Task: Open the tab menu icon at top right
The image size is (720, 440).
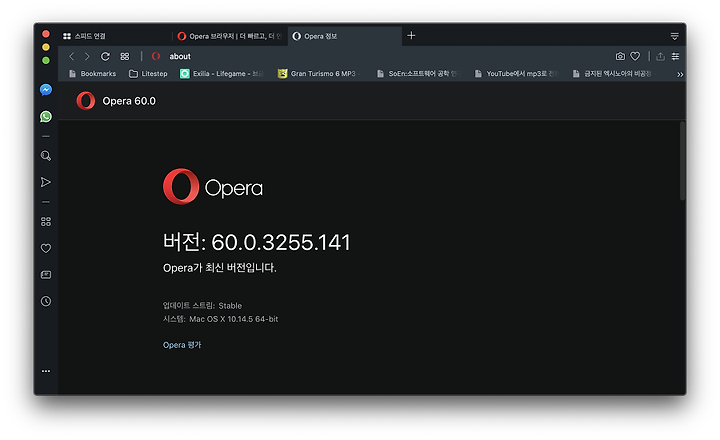Action: [675, 36]
